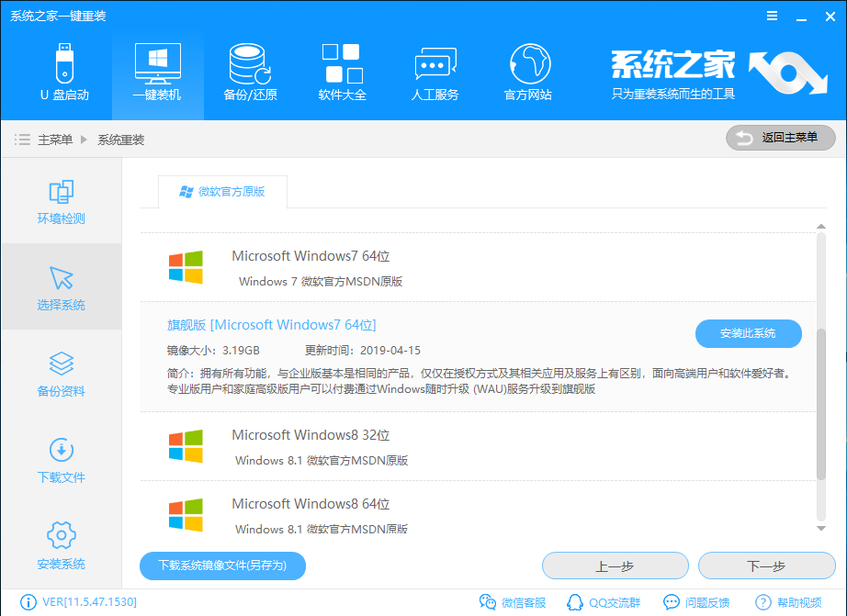Click the 系统之家 brand logo
The width and height of the screenshot is (847, 616).
718,74
